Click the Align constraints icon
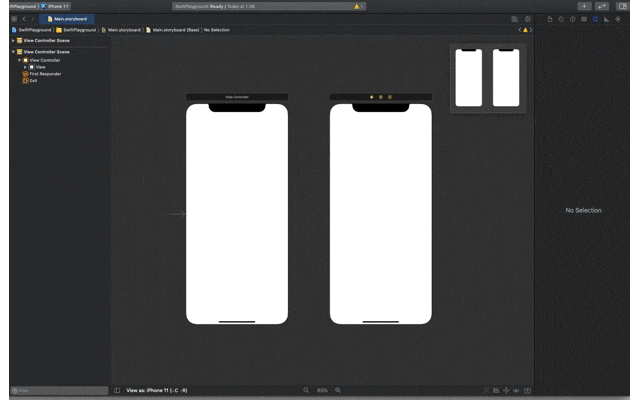The height and width of the screenshot is (400, 640). click(496, 391)
